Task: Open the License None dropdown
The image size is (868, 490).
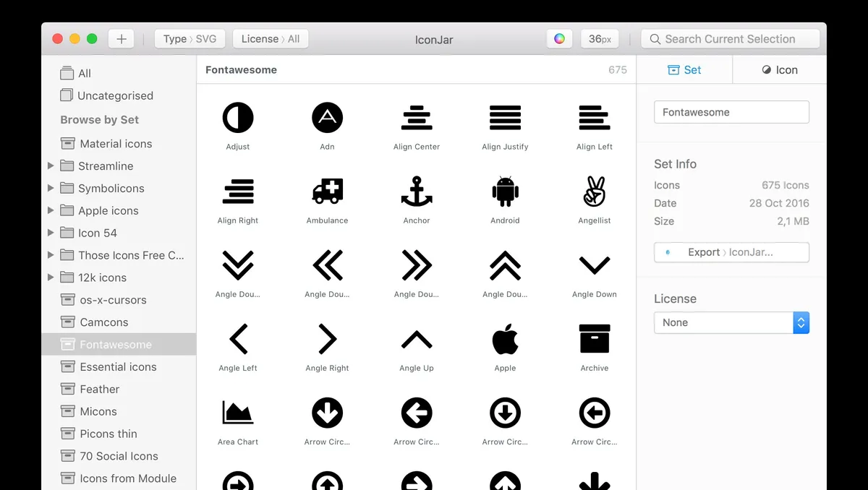Action: 731,322
